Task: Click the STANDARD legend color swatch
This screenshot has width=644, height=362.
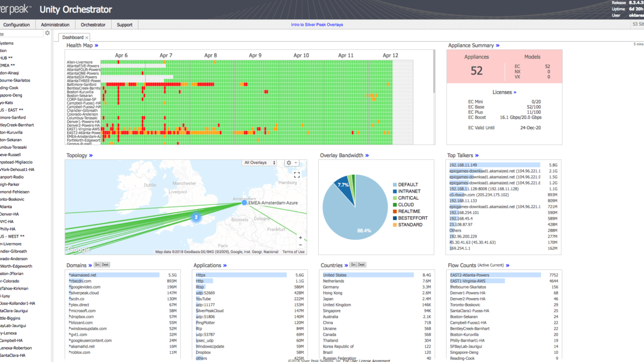Action: pos(394,225)
